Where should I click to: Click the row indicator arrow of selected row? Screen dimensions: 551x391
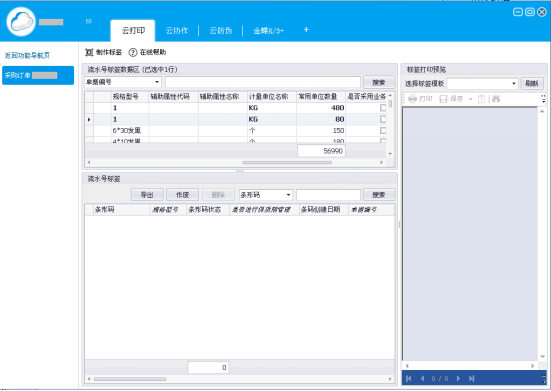pyautogui.click(x=89, y=119)
